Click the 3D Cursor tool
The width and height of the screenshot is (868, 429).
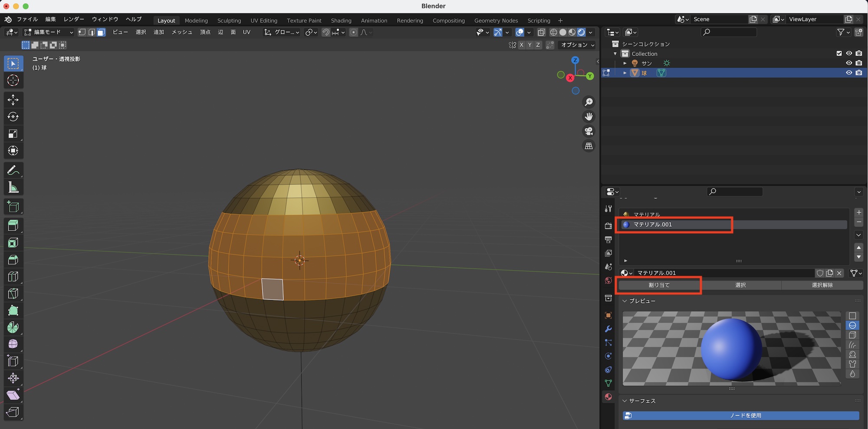(13, 80)
